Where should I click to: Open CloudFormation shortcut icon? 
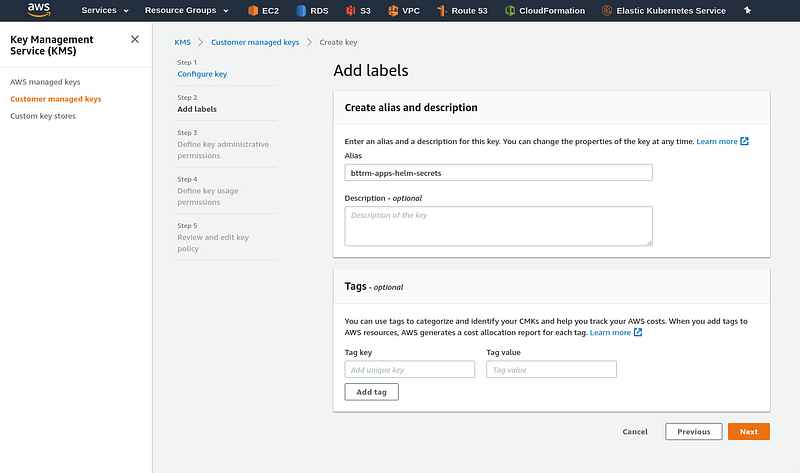510,11
